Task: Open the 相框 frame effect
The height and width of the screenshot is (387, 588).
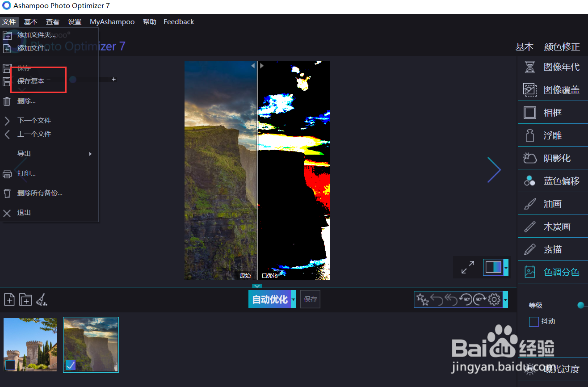Action: pos(553,113)
